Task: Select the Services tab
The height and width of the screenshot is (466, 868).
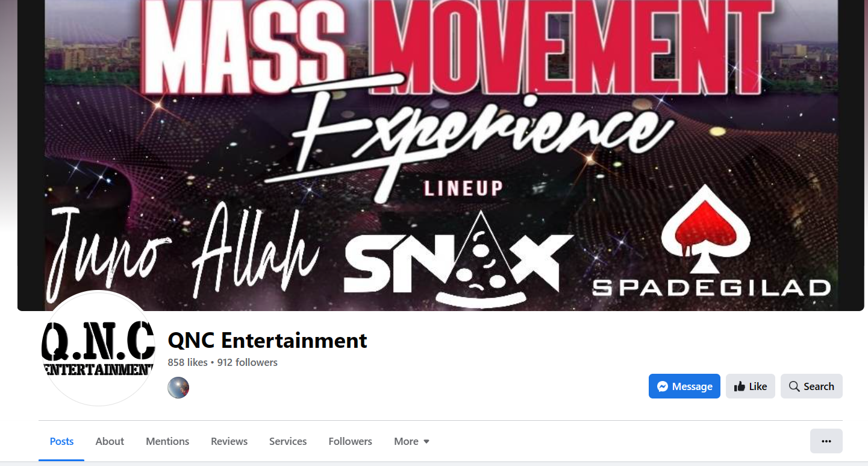Action: 288,441
